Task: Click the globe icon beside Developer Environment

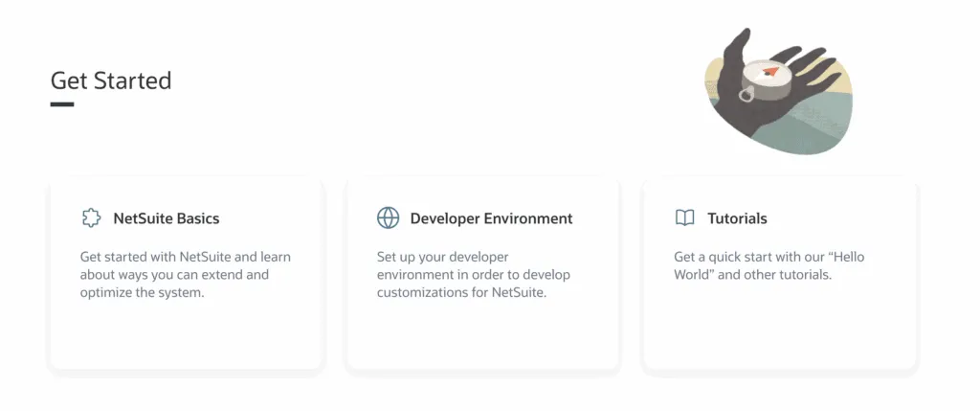Action: (x=389, y=217)
